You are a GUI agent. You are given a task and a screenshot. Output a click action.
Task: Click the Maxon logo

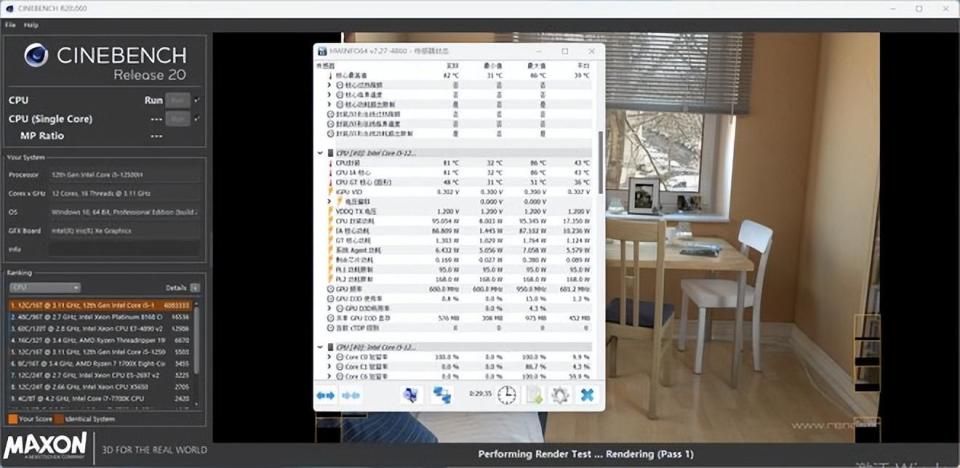(45, 446)
